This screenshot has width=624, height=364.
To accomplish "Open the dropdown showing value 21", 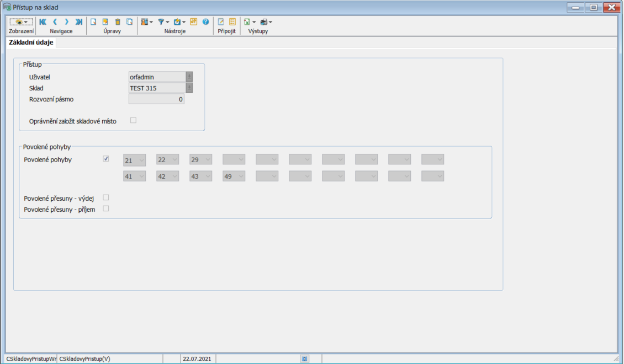I will [x=134, y=159].
